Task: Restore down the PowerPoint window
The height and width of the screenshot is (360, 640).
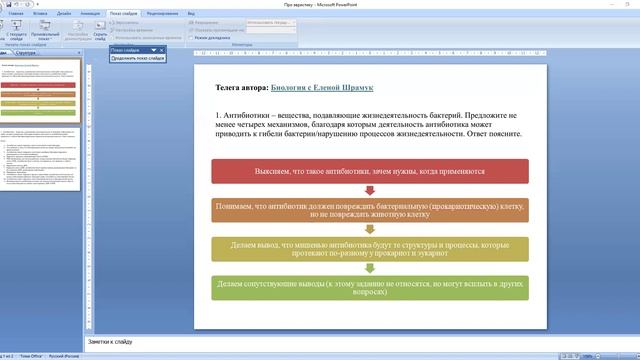Action: pyautogui.click(x=627, y=4)
